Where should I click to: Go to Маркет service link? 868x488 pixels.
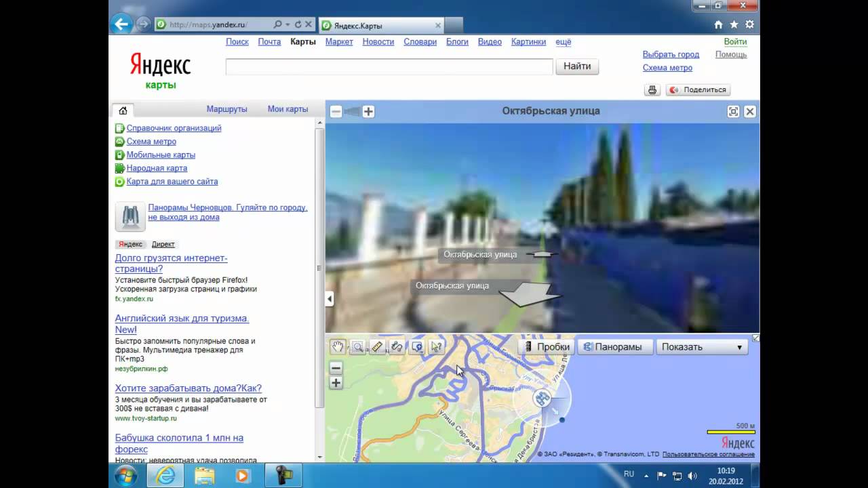pos(339,42)
